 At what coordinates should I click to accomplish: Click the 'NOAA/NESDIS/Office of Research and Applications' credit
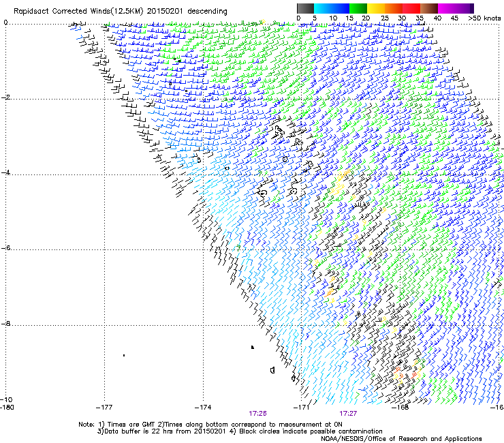click(x=401, y=439)
